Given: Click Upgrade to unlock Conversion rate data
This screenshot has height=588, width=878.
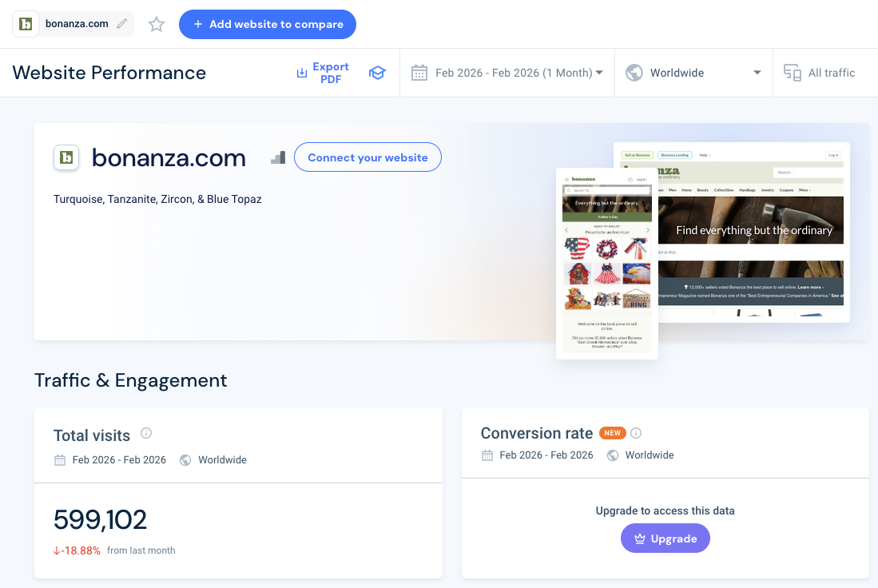Looking at the screenshot, I should (665, 538).
